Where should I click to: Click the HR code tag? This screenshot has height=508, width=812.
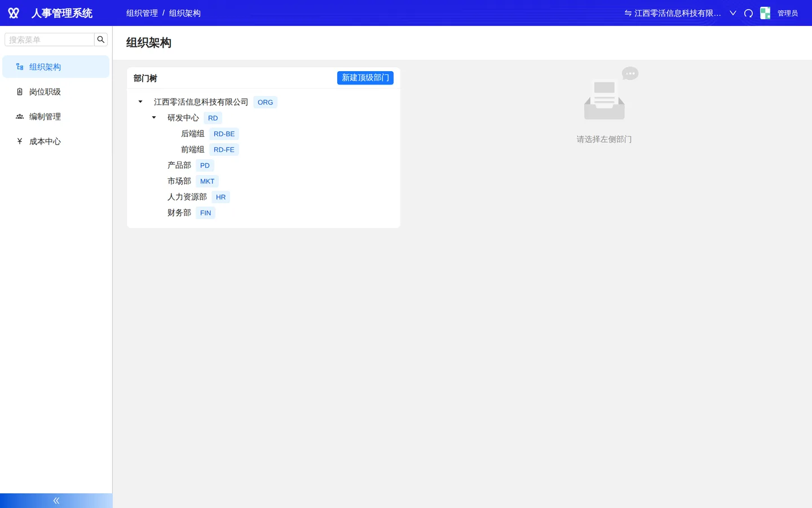pos(220,197)
